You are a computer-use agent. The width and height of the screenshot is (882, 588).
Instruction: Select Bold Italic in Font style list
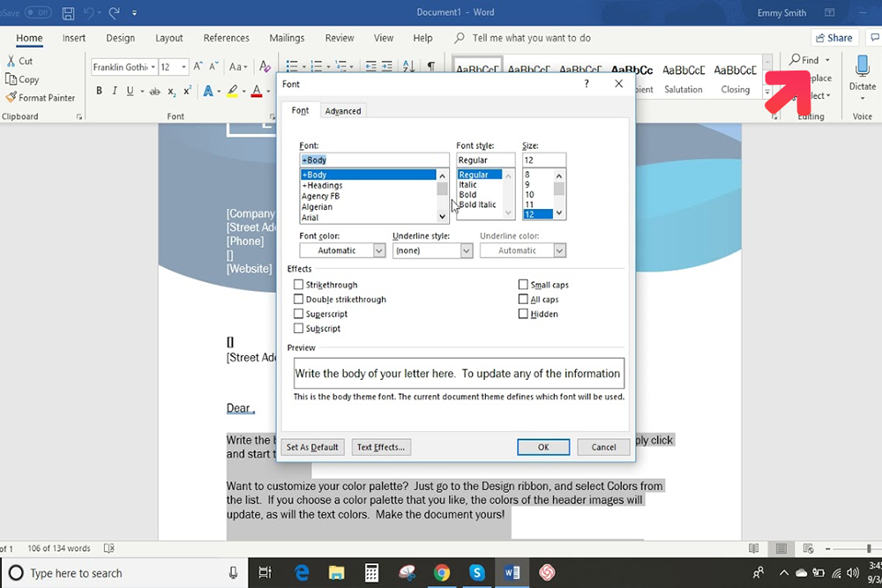point(477,205)
